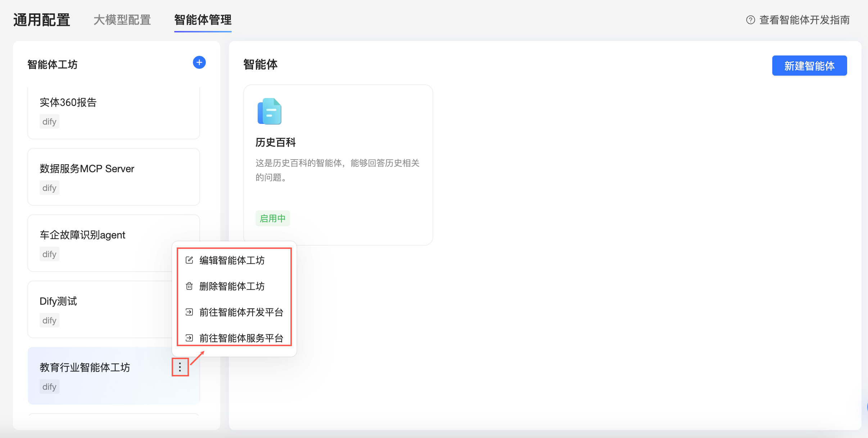
Task: Click the 新建智能体 button
Action: click(809, 66)
